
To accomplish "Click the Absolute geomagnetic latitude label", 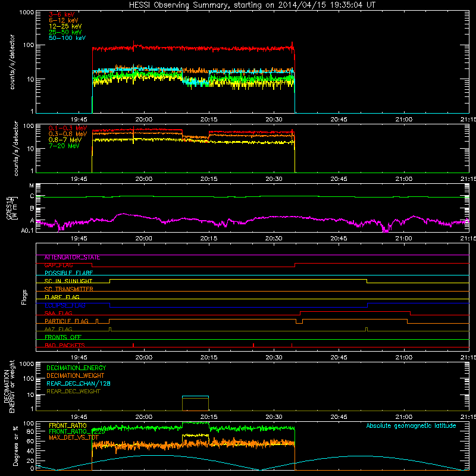I will point(411,426).
